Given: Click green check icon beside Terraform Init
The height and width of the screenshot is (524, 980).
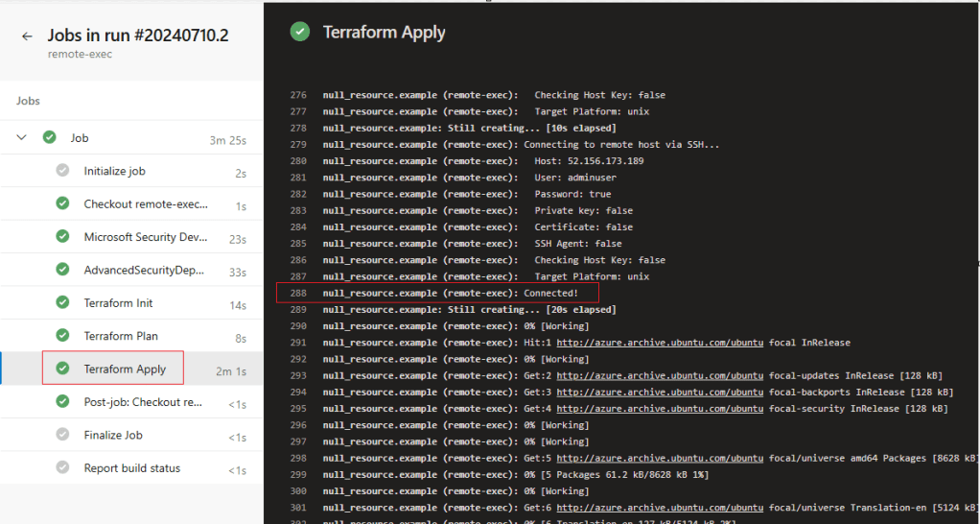Looking at the screenshot, I should click(x=62, y=303).
